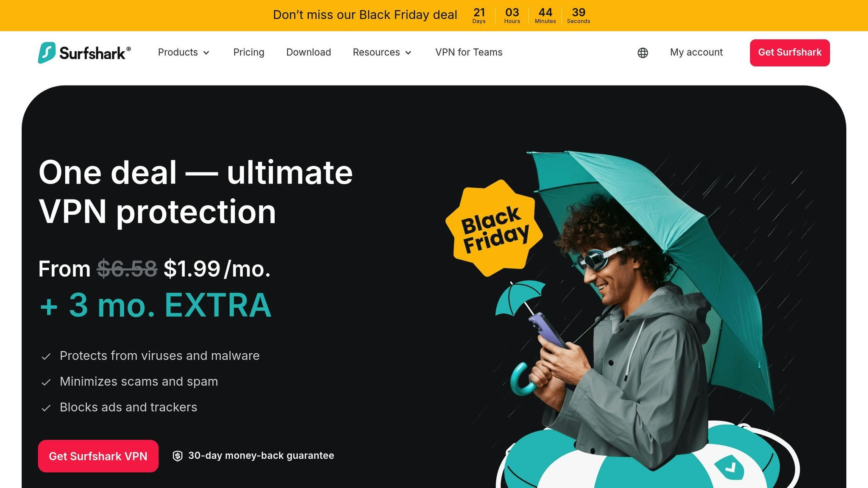The image size is (868, 488).
Task: Open the Pricing page
Action: [249, 53]
